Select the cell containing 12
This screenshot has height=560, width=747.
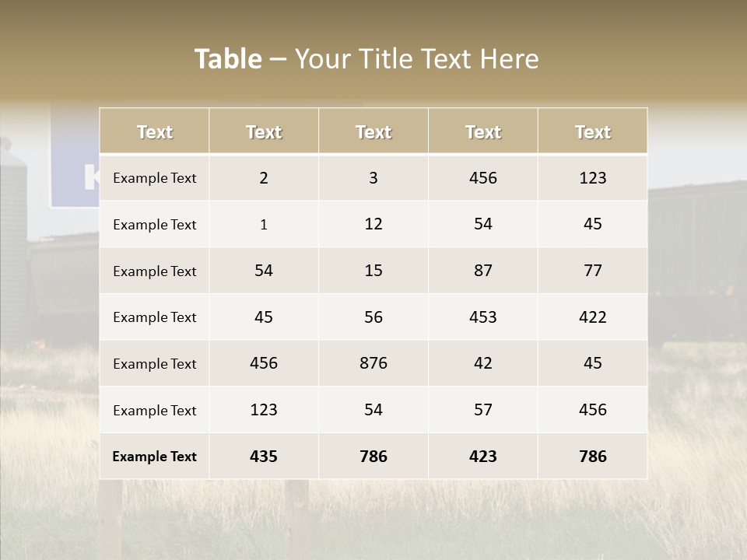click(x=373, y=224)
